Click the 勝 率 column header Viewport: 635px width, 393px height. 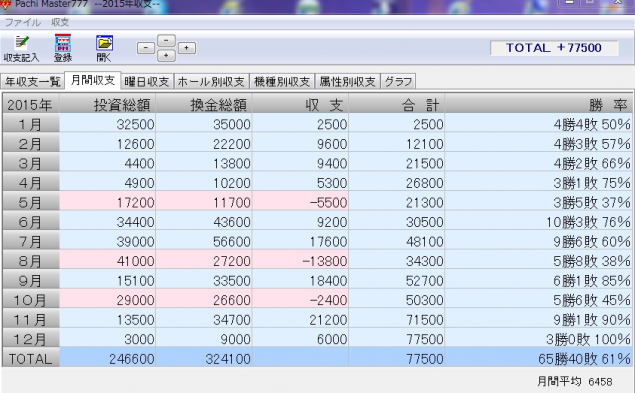point(538,105)
